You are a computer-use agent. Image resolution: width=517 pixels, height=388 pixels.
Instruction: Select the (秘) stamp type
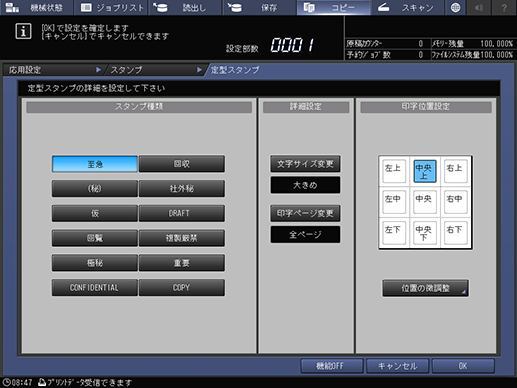point(95,189)
